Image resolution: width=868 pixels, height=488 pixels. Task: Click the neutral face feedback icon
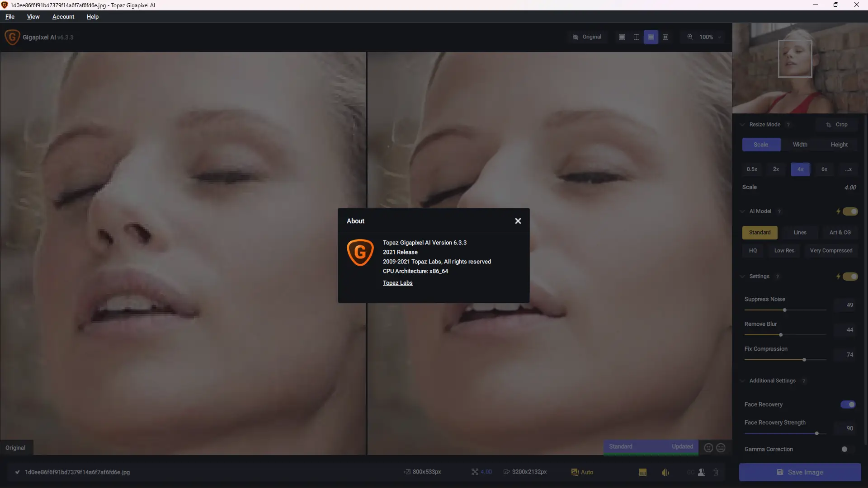721,448
